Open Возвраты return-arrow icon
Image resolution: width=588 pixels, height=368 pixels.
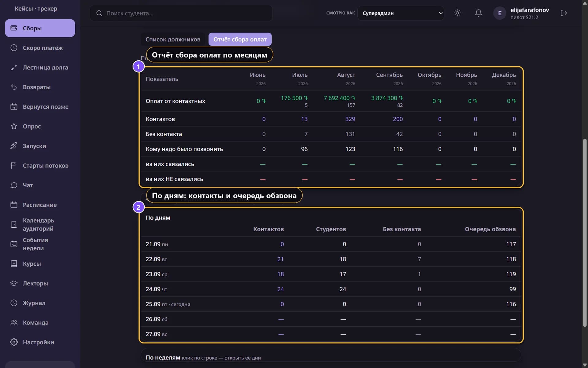click(x=14, y=87)
